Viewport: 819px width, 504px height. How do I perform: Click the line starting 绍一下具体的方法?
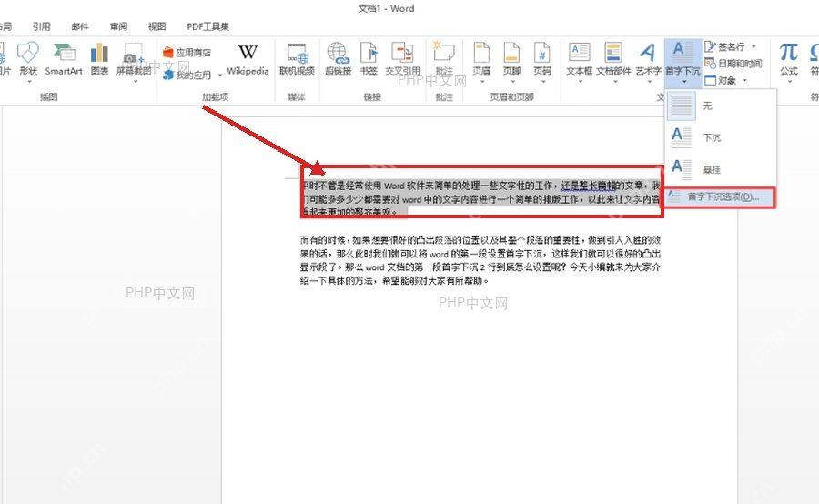[396, 281]
